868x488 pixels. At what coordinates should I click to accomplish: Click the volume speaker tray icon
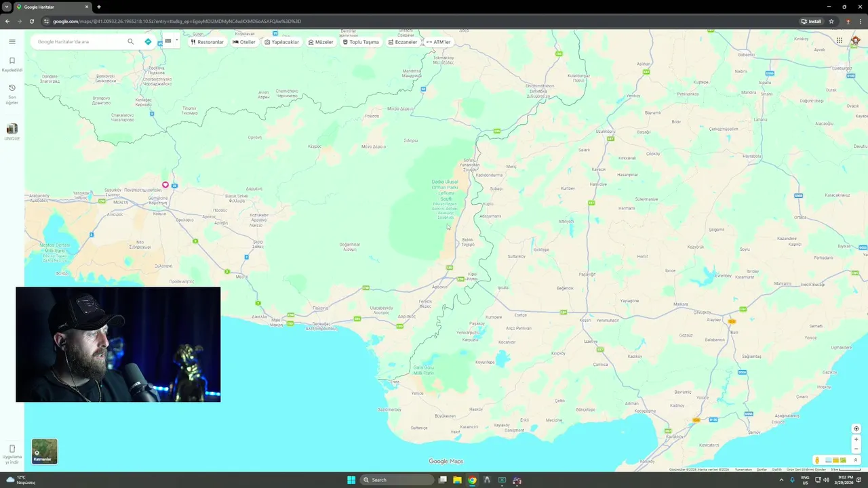(x=826, y=480)
